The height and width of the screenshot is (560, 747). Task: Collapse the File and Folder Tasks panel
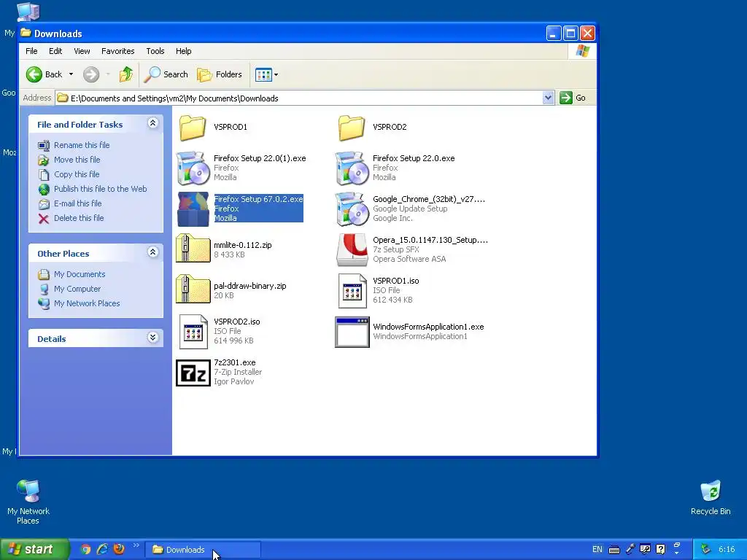tap(152, 123)
